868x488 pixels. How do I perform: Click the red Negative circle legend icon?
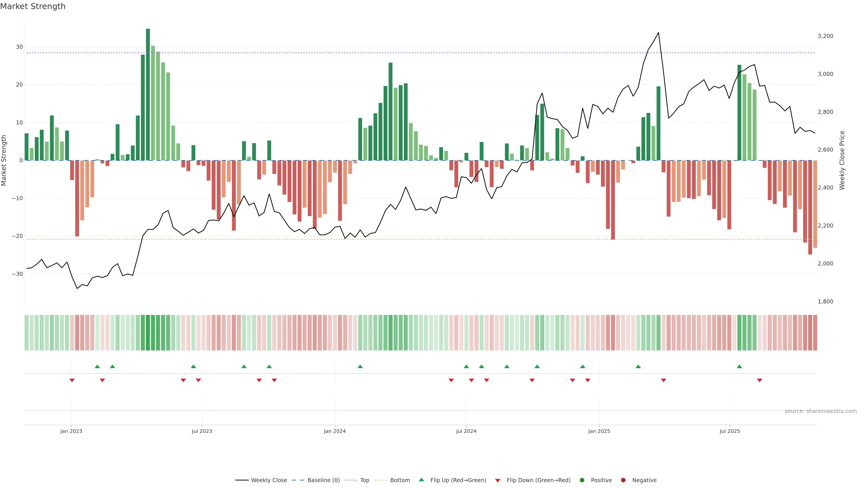[623, 480]
